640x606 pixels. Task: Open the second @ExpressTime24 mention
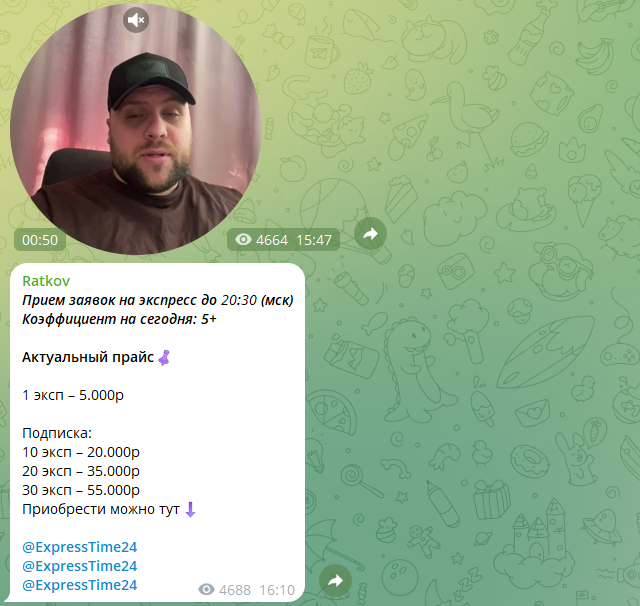[x=80, y=566]
